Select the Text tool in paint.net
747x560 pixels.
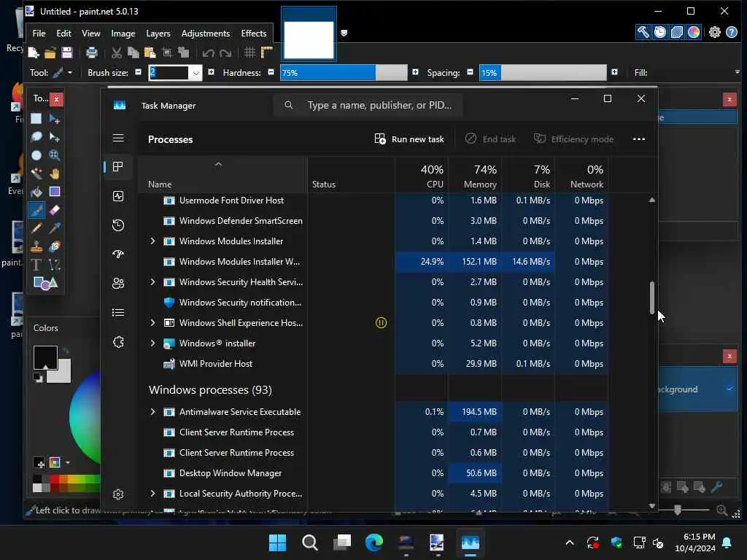tap(36, 265)
